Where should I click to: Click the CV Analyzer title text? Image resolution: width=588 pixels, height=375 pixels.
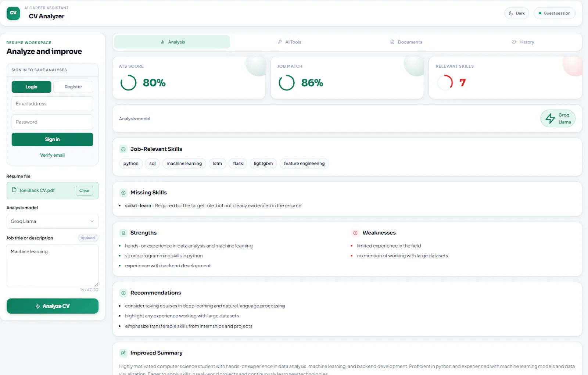click(x=46, y=16)
